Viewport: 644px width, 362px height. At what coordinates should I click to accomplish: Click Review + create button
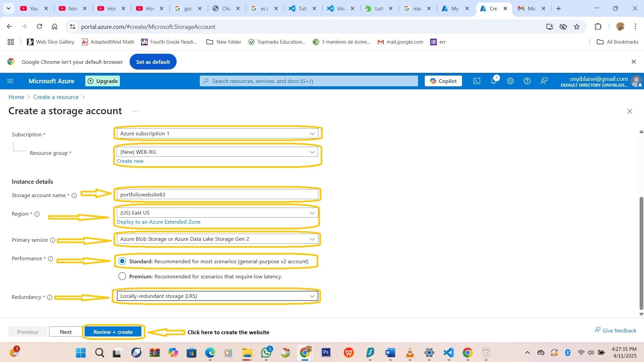coord(113,332)
